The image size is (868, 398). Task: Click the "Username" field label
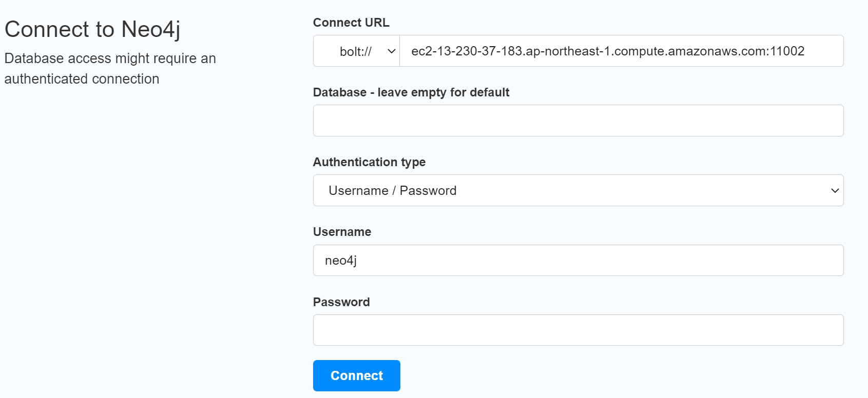pyautogui.click(x=342, y=232)
